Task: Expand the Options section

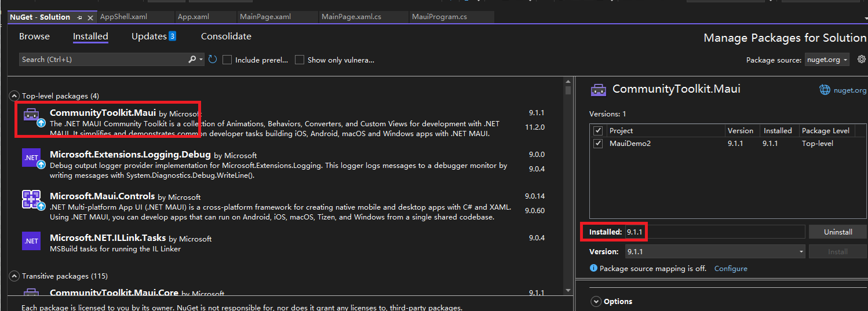Action: [x=596, y=302]
